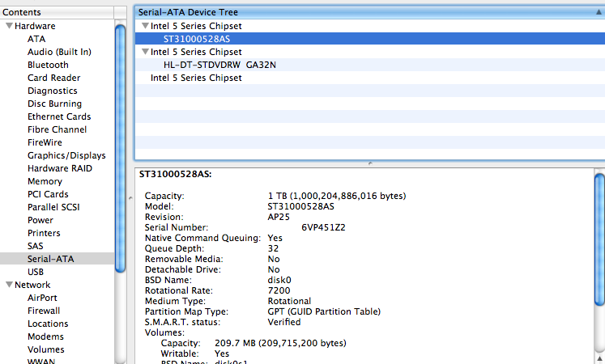This screenshot has height=364, width=605.
Task: Collapse the Hardware section triangle
Action: pyautogui.click(x=9, y=26)
